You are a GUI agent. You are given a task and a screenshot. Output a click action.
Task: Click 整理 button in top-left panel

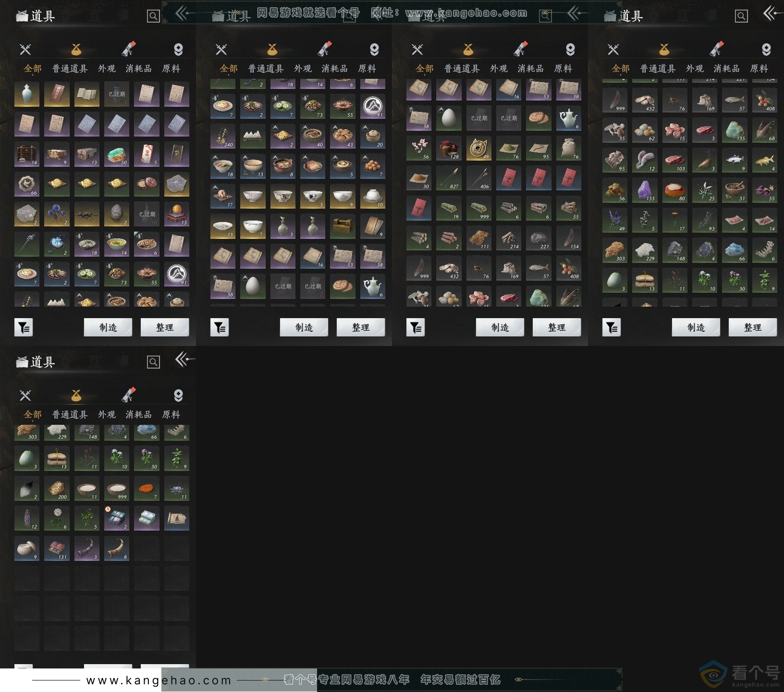pos(165,327)
